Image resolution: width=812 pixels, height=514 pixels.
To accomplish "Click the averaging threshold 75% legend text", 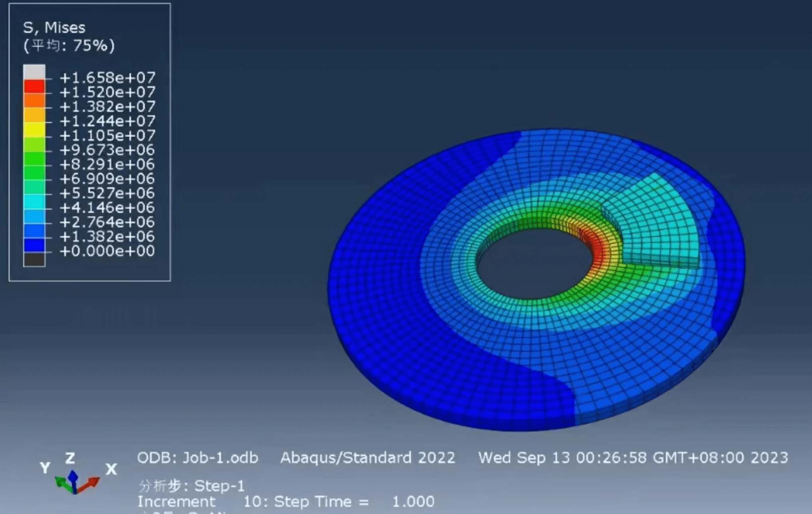I will pos(69,46).
